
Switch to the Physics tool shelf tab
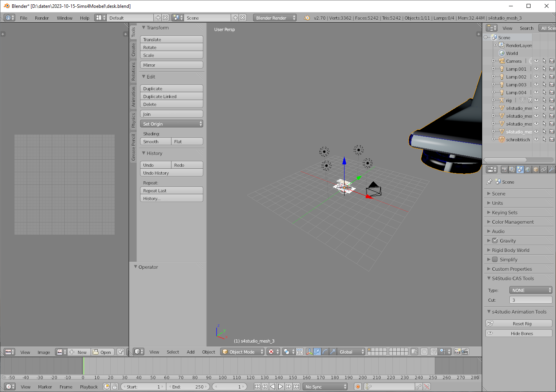133,120
